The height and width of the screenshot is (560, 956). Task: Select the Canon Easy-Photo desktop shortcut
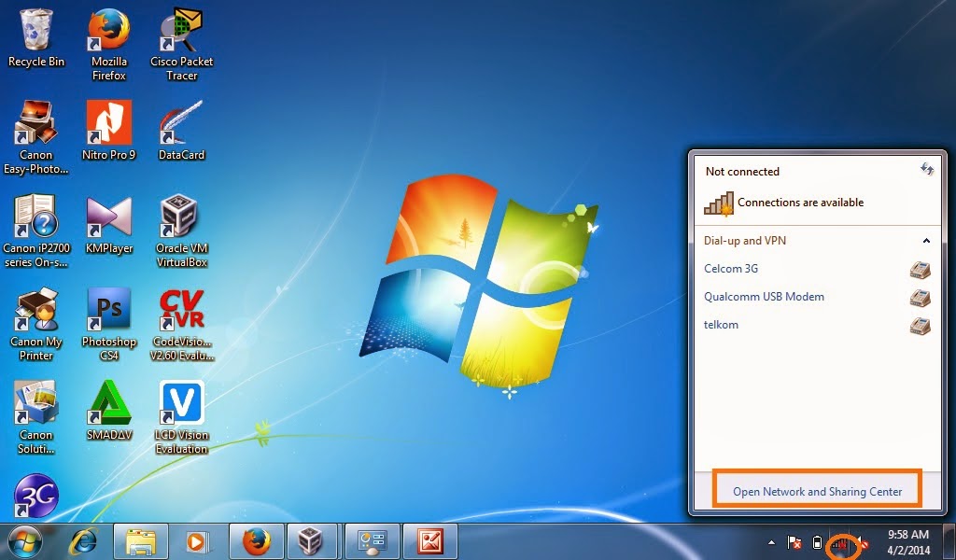[36, 138]
